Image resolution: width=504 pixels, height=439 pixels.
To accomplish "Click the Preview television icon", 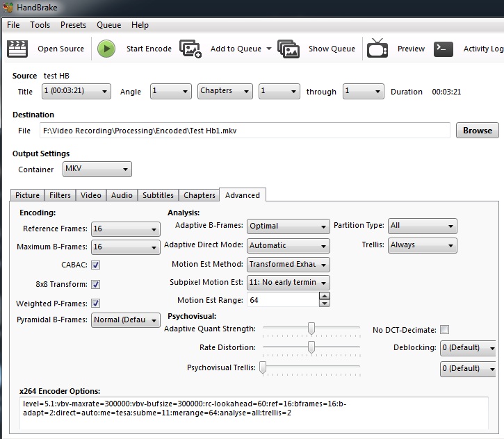I will coord(377,48).
